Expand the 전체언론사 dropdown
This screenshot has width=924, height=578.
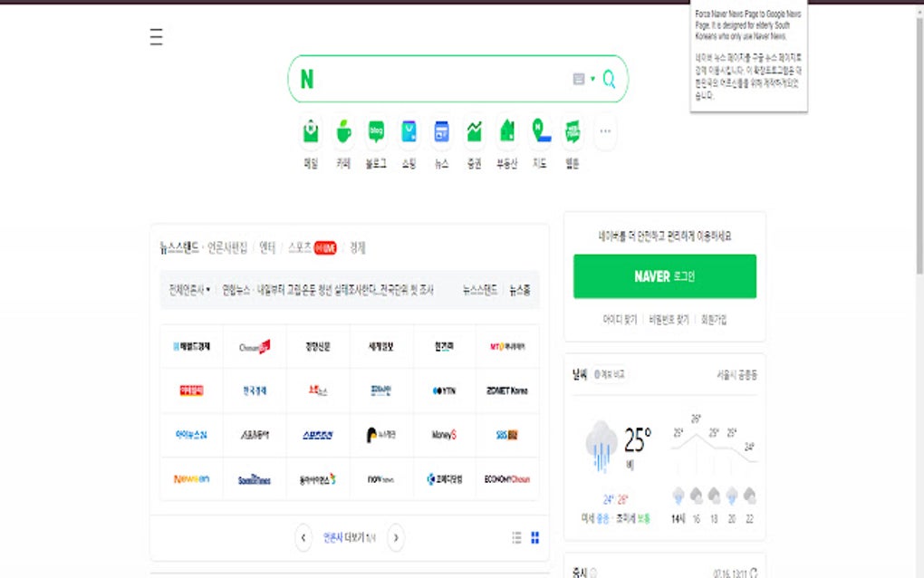pyautogui.click(x=189, y=290)
